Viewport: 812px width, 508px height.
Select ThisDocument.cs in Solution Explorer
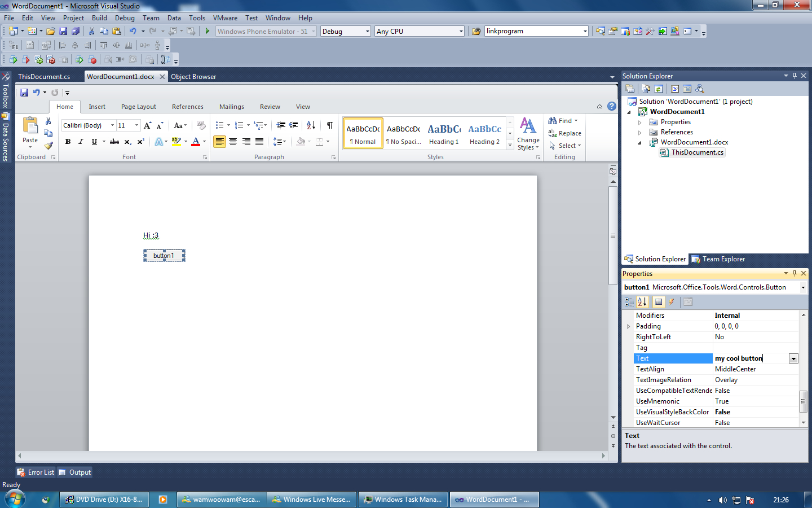point(697,152)
